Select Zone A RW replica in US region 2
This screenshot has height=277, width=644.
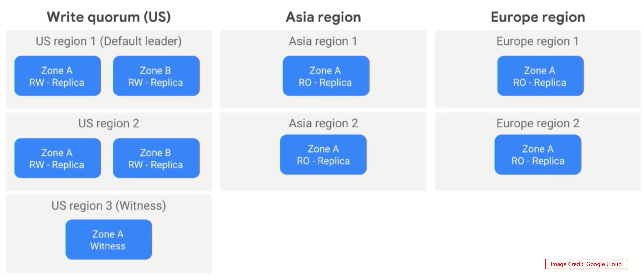pyautogui.click(x=57, y=158)
